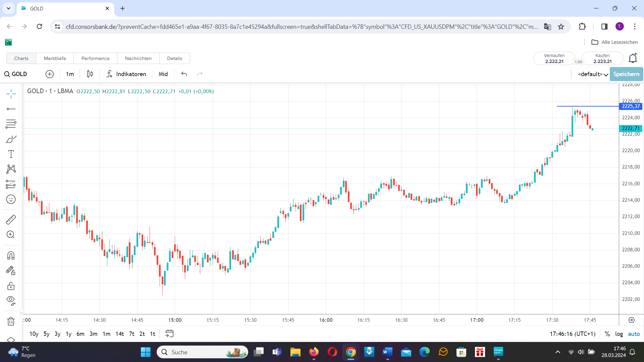The image size is (644, 362).
Task: Toggle magnet mode for drawings
Action: (11, 256)
